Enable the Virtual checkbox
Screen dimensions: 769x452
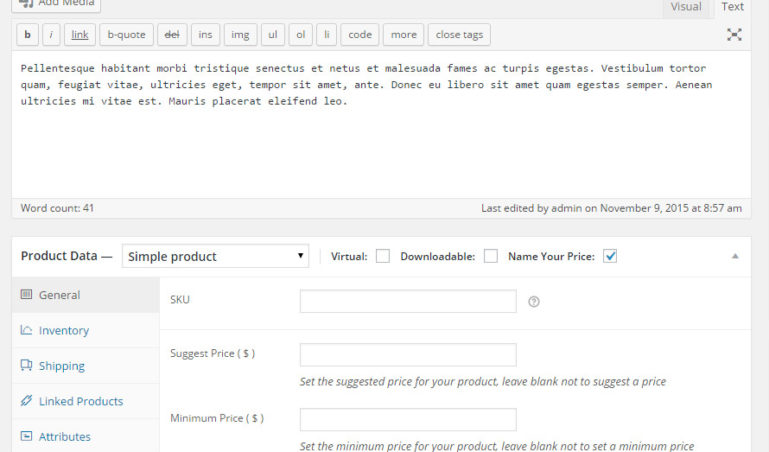(x=383, y=256)
